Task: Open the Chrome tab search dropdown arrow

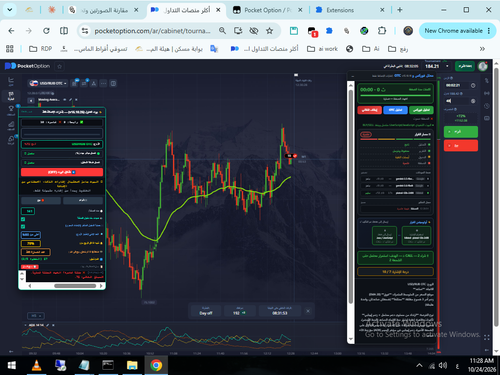Action: pos(10,10)
